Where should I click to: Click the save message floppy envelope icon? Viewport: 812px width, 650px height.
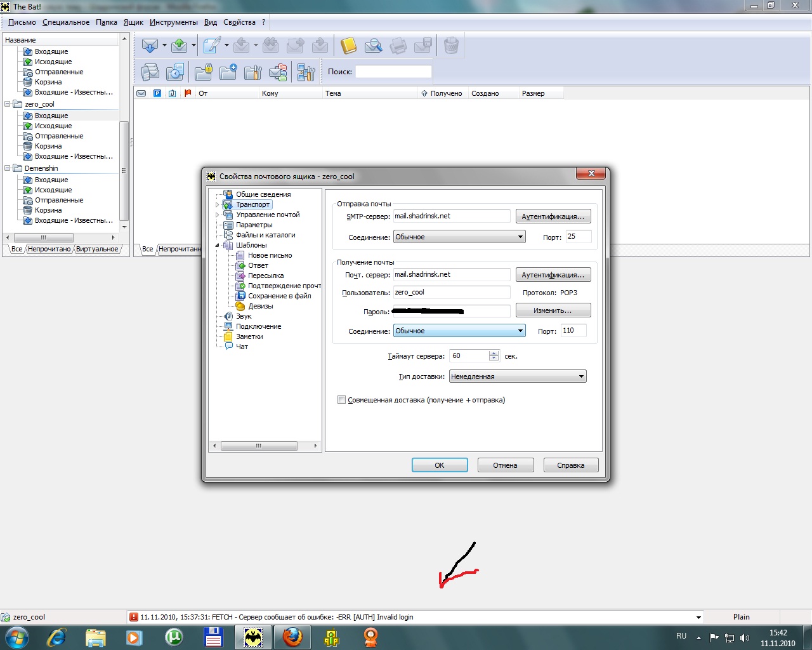coord(423,46)
